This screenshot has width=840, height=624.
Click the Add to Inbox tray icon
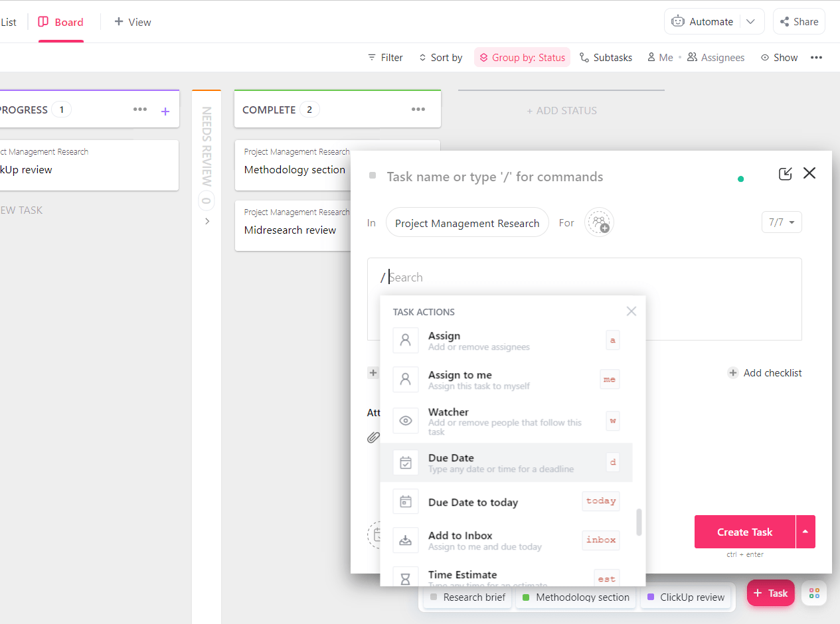point(406,540)
